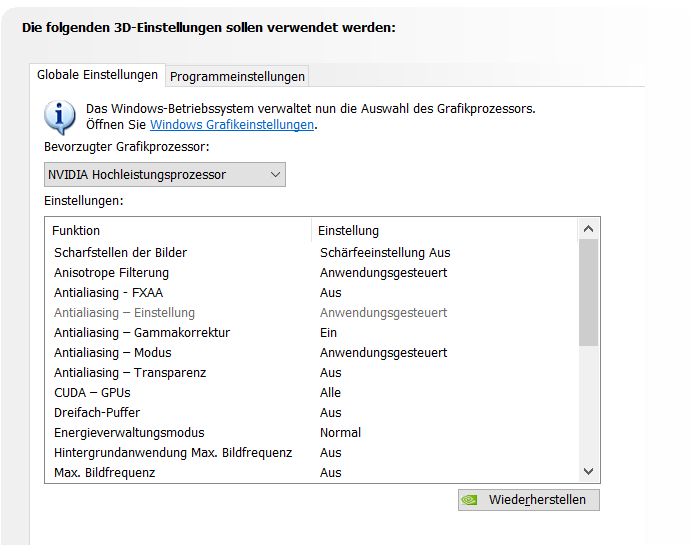Click the Aus value for Antialiasing – Transparenz

click(331, 373)
